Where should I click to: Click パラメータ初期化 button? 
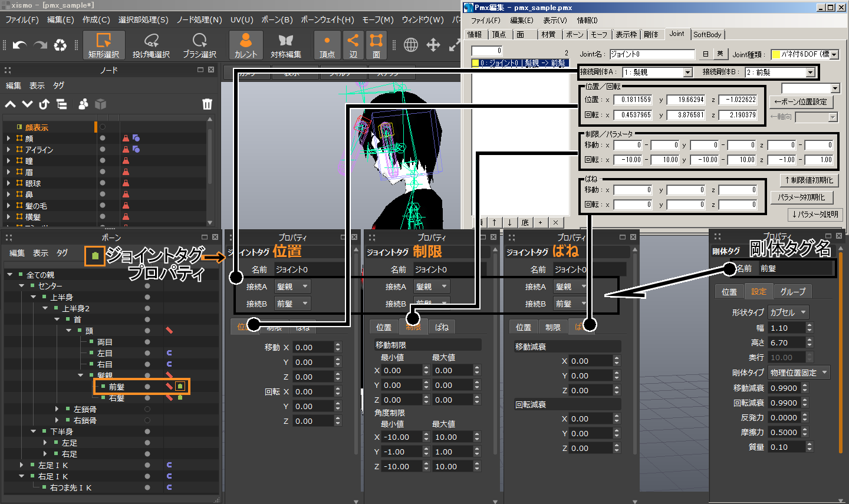801,197
